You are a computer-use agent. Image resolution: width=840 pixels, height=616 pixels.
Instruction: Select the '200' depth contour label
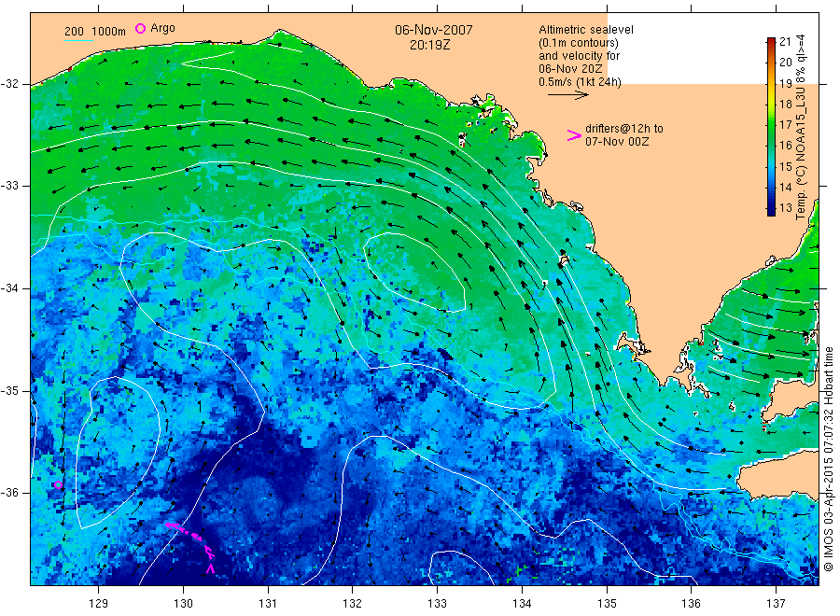[x=74, y=32]
